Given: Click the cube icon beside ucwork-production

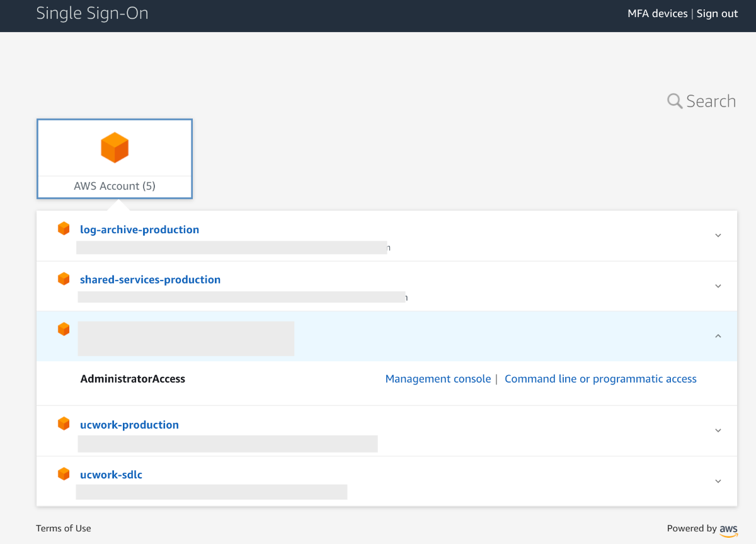Looking at the screenshot, I should [64, 424].
